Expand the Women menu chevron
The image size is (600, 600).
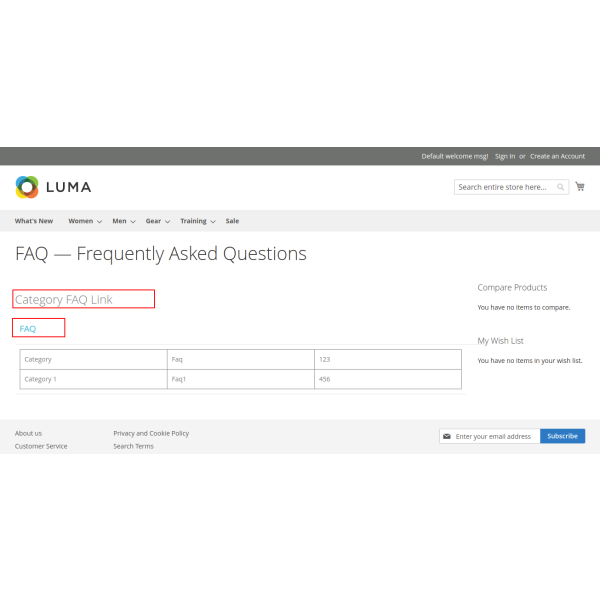100,222
